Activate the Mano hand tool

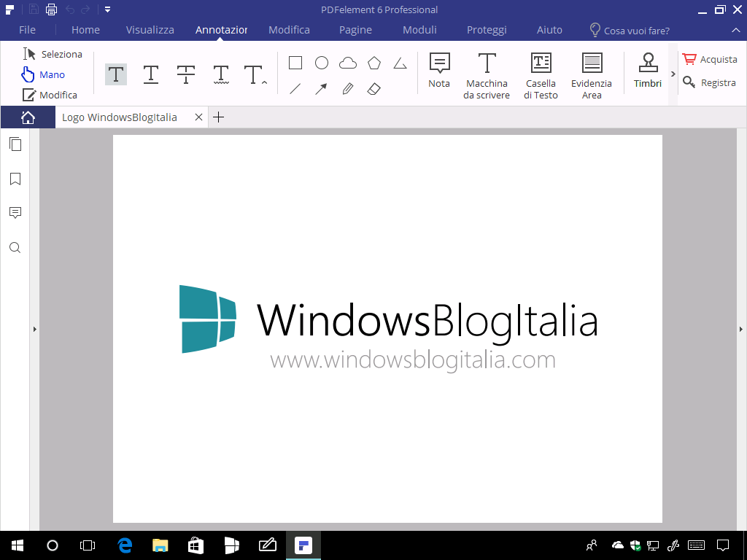click(43, 74)
